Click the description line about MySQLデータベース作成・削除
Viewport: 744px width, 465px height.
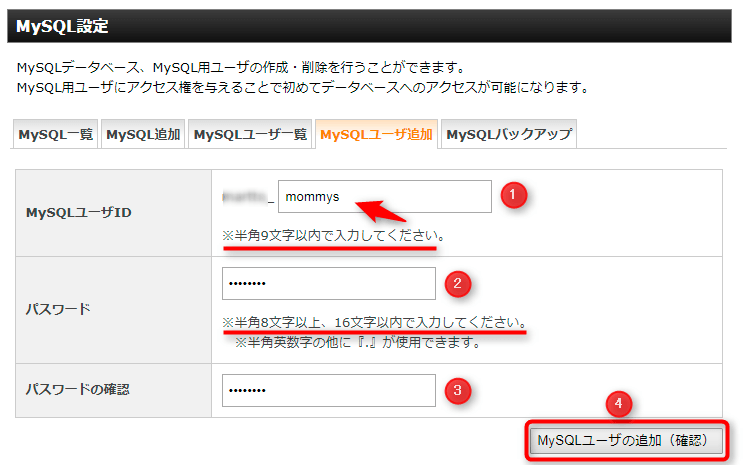point(242,67)
